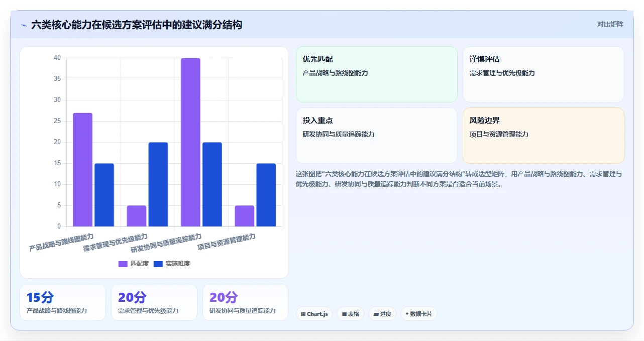Click the blue 实施难度 bar for 需求管理与优先级能力
Image resolution: width=644 pixels, height=341 pixels.
coord(158,184)
